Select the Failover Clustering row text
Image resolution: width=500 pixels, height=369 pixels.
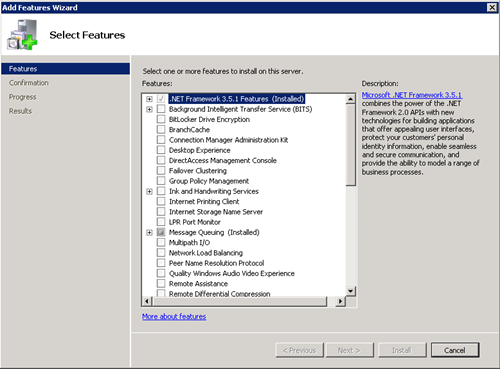[198, 171]
